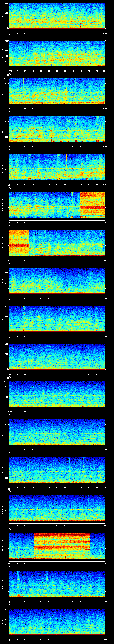114x644 pixels.
Task: Open the spectrogram panel starting at 6:17:00
Action: click(x=57, y=129)
